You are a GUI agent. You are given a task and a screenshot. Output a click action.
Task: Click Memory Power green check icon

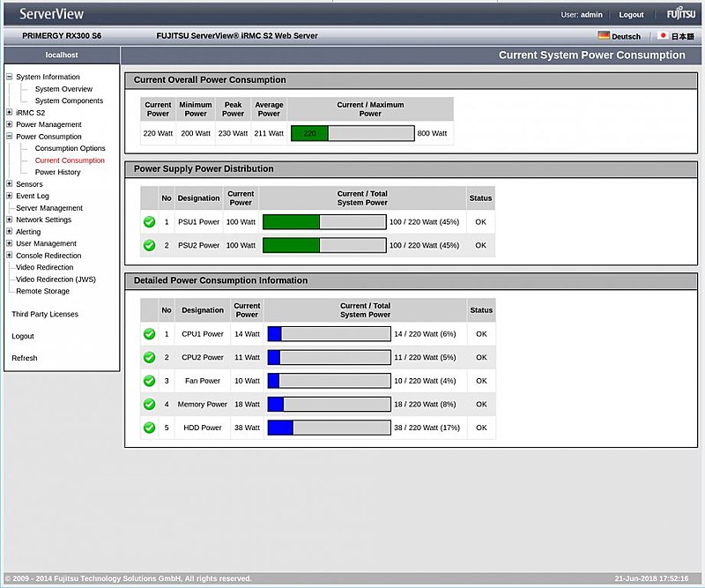click(149, 404)
